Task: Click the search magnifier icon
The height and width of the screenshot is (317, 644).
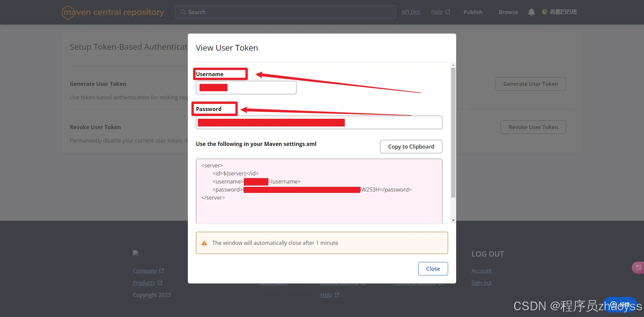Action: 183,12
